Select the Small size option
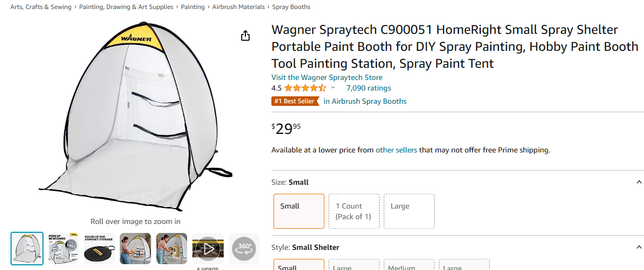Image resolution: width=644 pixels, height=270 pixels. click(299, 211)
